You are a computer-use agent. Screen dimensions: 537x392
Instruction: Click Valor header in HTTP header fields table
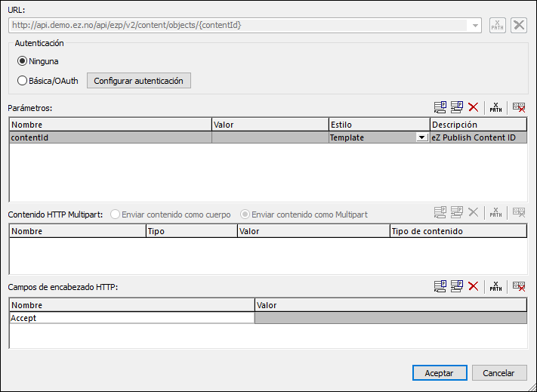pyautogui.click(x=390, y=305)
